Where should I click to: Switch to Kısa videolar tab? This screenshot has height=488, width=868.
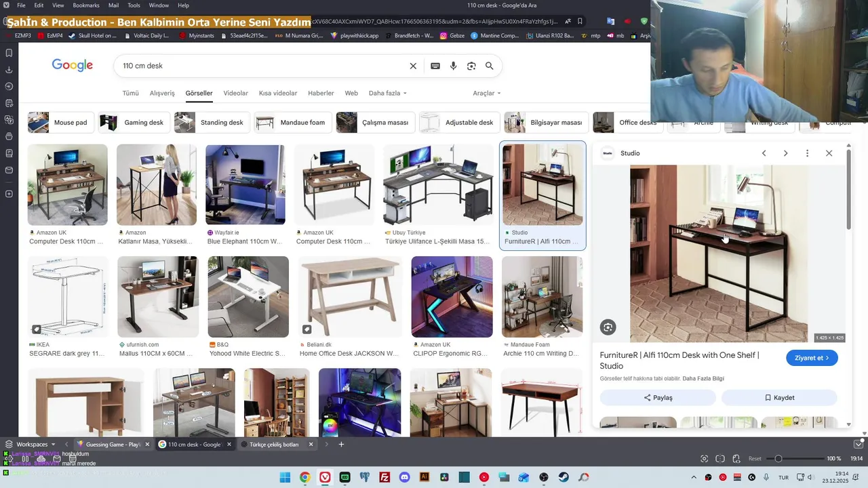click(x=278, y=93)
